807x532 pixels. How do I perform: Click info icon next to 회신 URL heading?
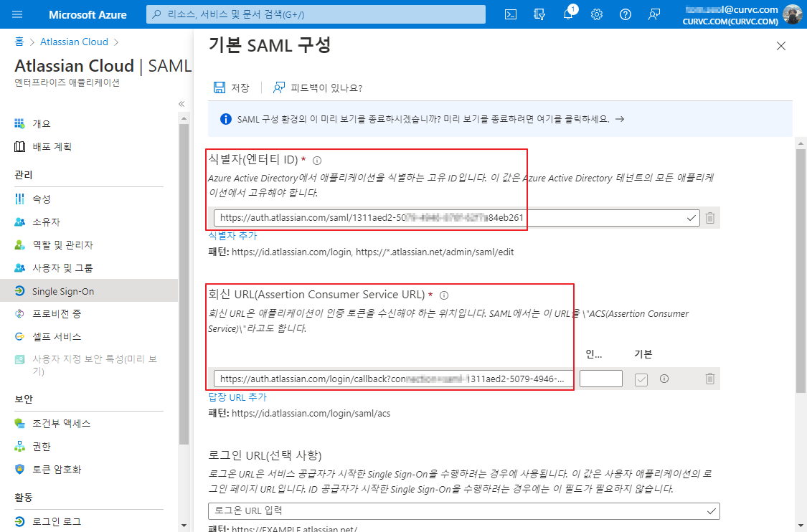pyautogui.click(x=444, y=295)
